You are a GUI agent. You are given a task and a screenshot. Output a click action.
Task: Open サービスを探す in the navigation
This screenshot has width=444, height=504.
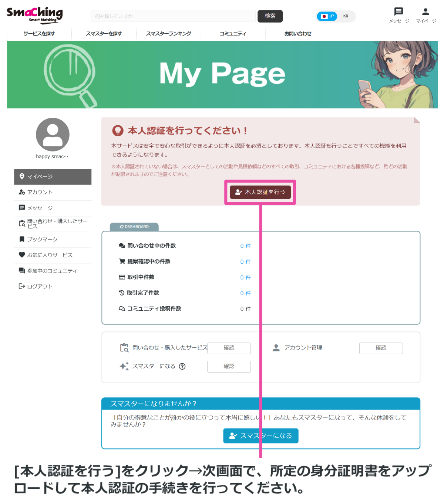pyautogui.click(x=38, y=34)
